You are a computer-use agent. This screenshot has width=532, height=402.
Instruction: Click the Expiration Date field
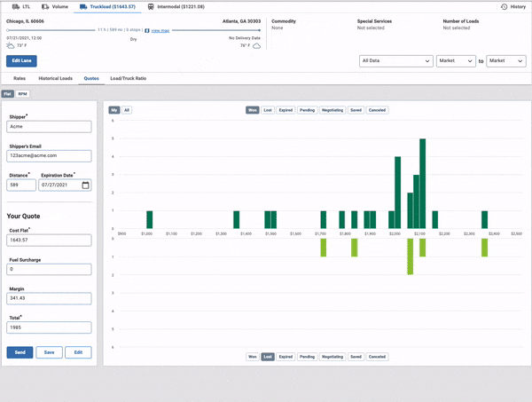point(65,185)
